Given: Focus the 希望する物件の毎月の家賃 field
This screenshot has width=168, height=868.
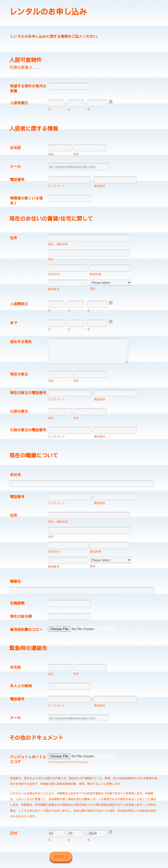Looking at the screenshot, I should (69, 86).
